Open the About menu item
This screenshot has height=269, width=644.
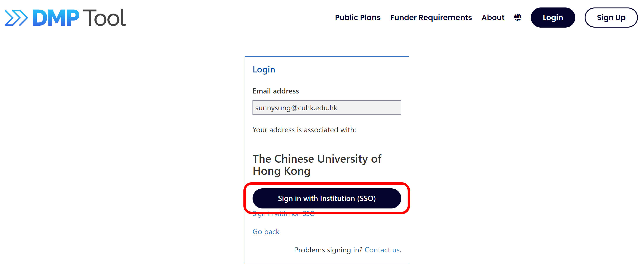[x=493, y=18]
